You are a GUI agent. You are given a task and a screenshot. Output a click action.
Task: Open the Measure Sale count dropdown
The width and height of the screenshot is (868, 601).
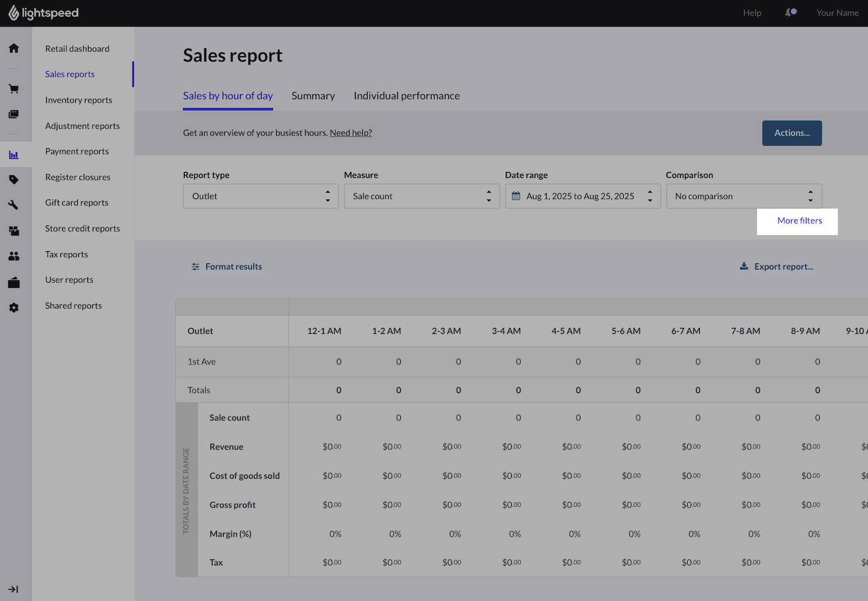pos(422,196)
